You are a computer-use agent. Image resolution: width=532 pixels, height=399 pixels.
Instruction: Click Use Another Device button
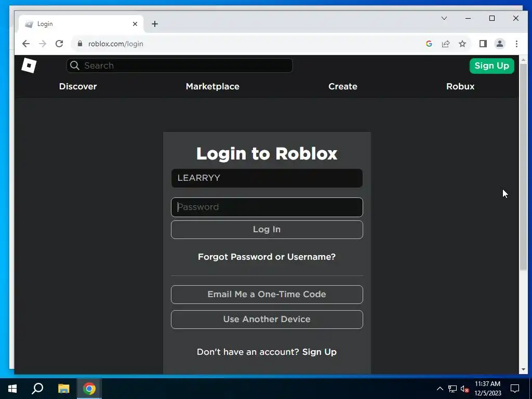click(267, 320)
